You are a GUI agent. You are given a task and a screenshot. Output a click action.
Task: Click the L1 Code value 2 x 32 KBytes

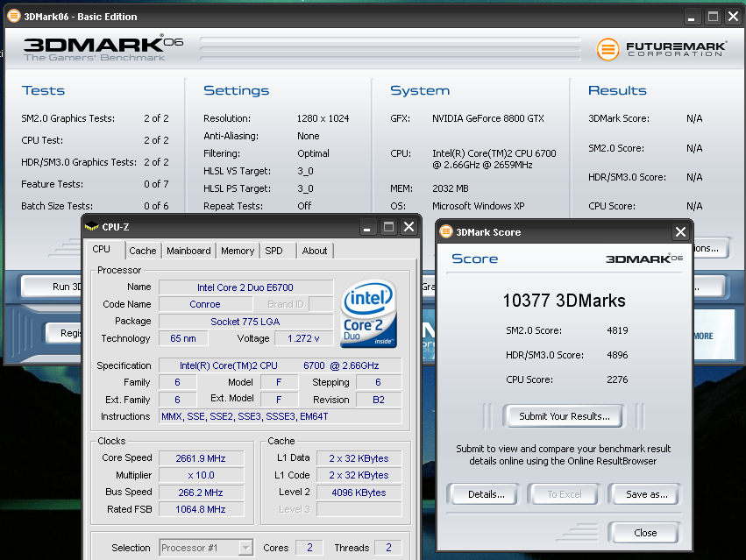(359, 475)
